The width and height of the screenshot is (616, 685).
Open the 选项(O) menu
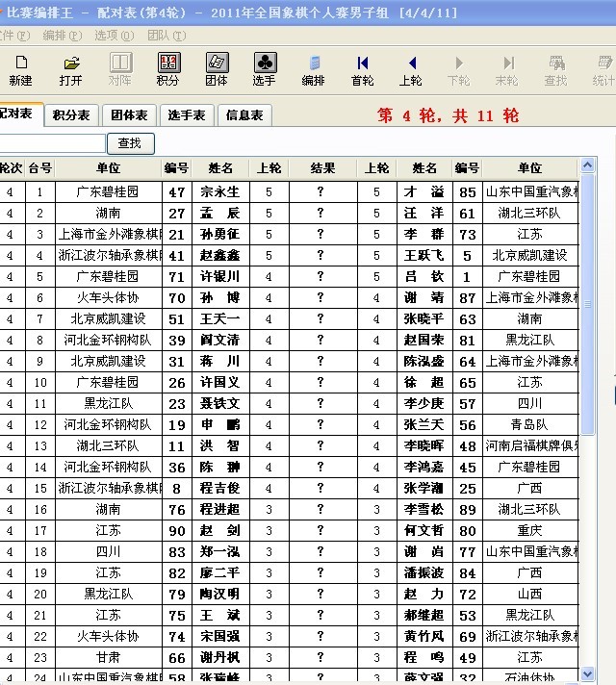click(115, 36)
